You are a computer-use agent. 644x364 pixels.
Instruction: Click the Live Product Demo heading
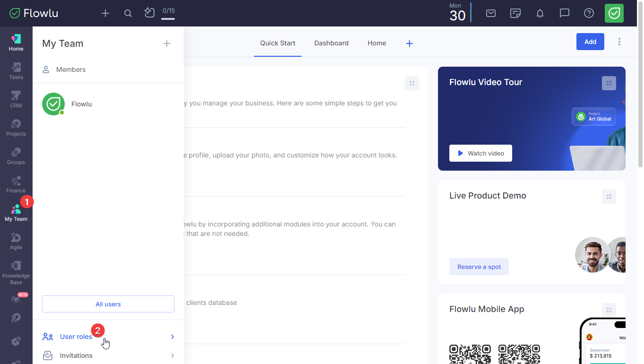click(488, 196)
